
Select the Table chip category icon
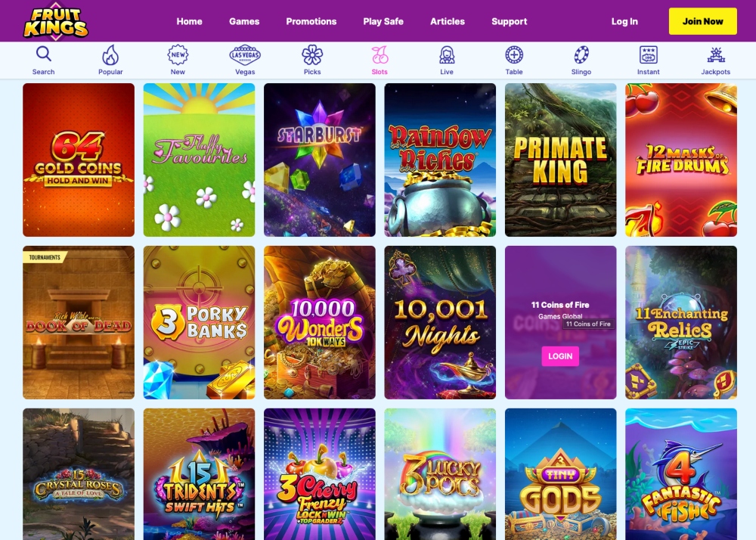pos(514,55)
